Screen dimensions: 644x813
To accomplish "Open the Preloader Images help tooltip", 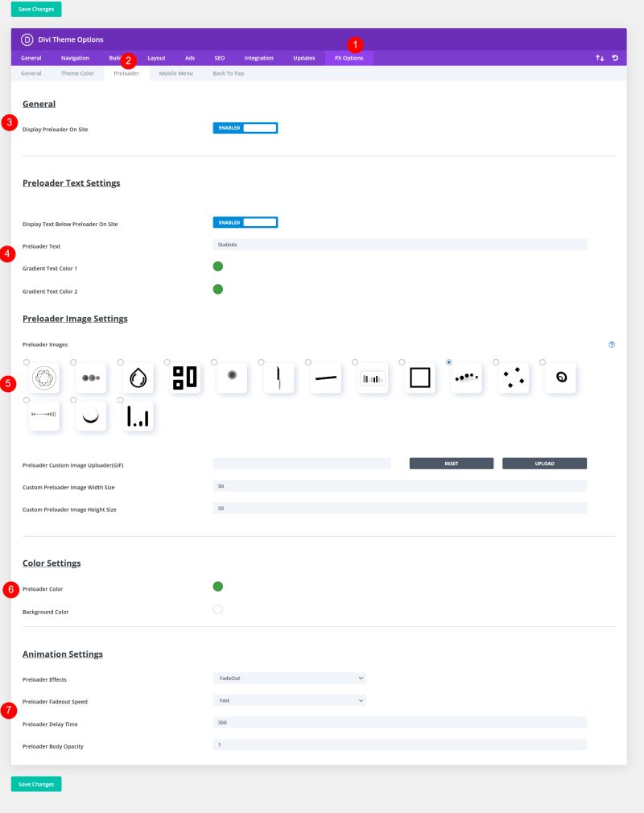I will click(x=612, y=345).
